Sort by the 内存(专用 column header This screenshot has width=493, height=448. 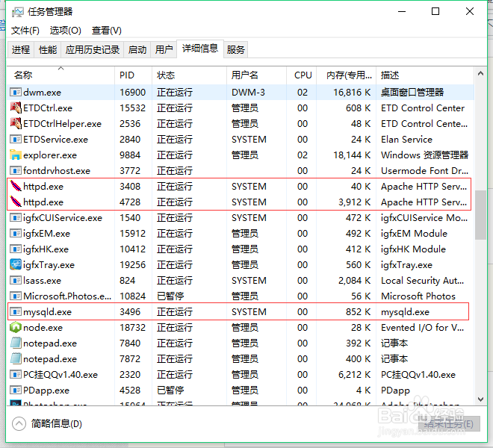(x=346, y=75)
